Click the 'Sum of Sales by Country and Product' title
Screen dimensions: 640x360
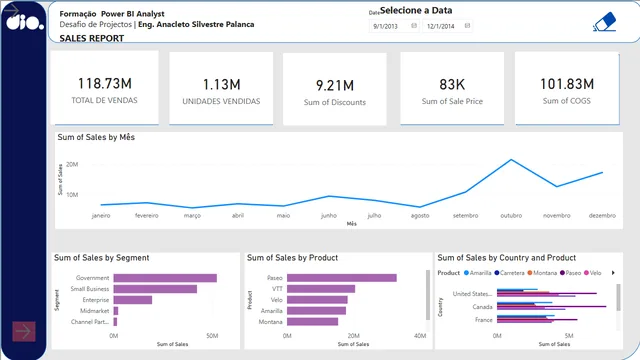point(507,258)
